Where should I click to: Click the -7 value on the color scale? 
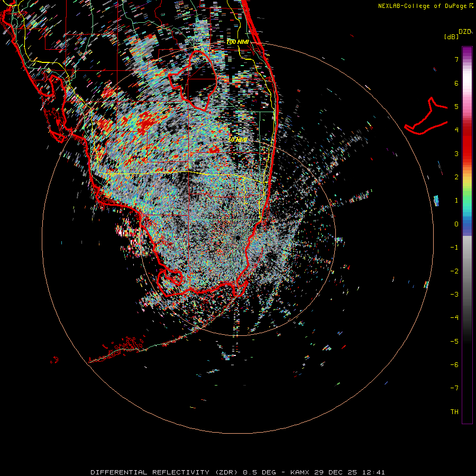pos(454,388)
